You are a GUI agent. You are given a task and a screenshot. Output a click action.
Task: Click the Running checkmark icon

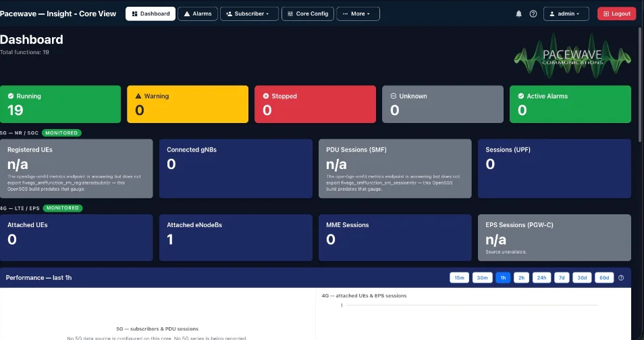pyautogui.click(x=11, y=96)
